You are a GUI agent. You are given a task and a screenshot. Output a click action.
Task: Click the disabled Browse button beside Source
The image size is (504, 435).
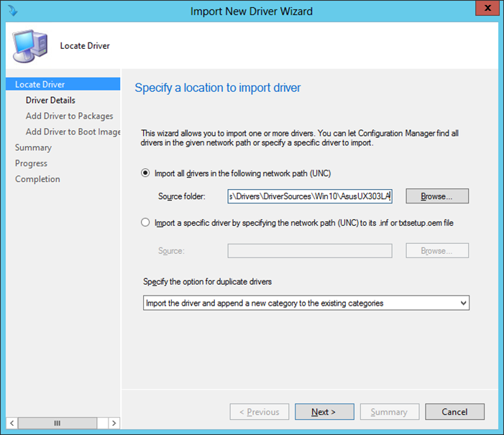[x=437, y=251]
